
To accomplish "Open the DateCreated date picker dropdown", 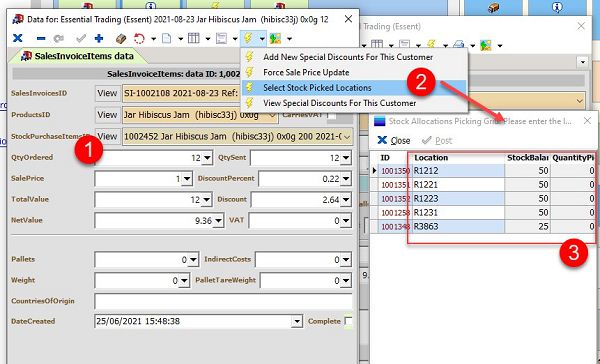I will tap(297, 322).
